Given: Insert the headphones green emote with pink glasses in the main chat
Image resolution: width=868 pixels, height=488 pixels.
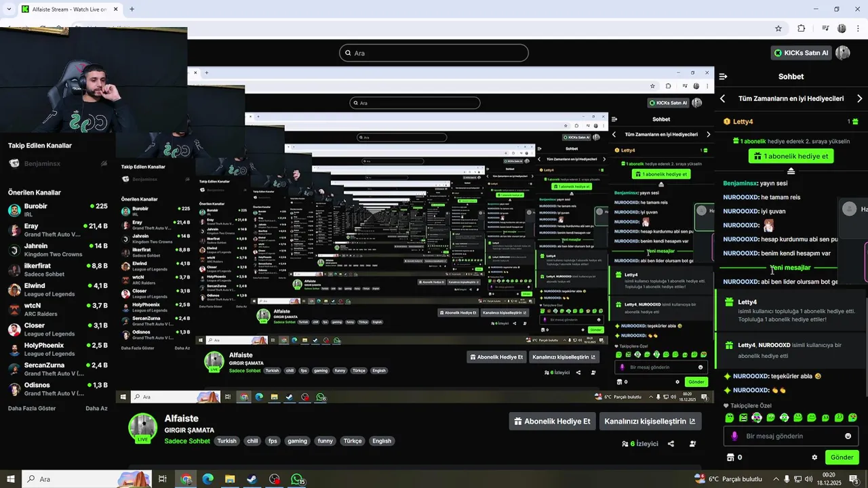Looking at the screenshot, I should pos(757,418).
